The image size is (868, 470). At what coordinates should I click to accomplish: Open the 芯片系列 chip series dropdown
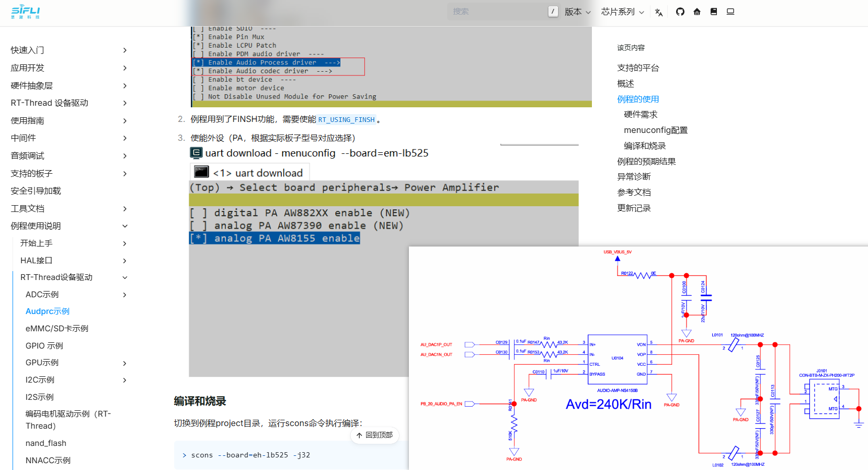pos(622,12)
